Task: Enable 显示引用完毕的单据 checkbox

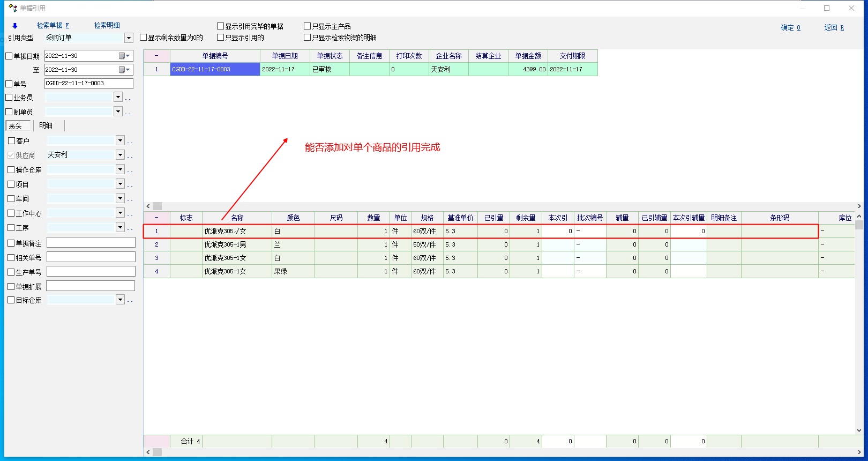Action: point(220,26)
